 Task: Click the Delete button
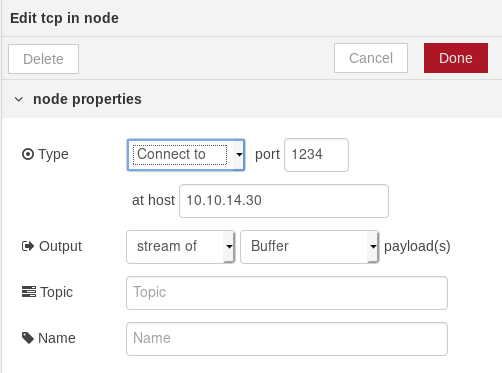(43, 59)
